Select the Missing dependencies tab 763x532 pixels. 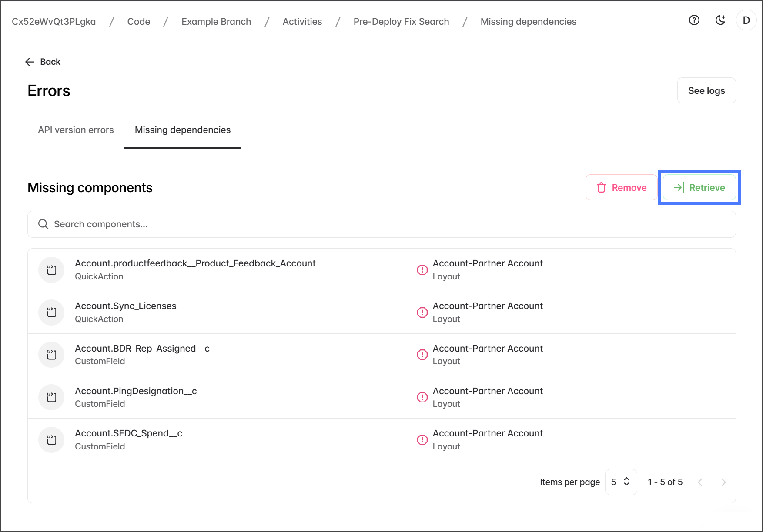tap(183, 130)
